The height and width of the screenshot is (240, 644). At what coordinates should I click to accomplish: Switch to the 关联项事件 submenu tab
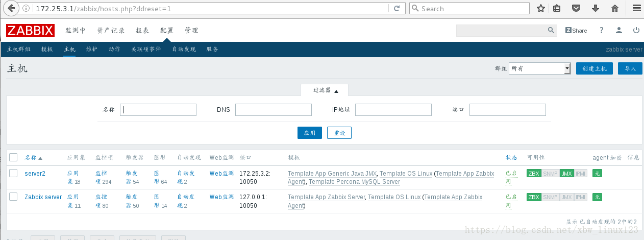click(146, 50)
